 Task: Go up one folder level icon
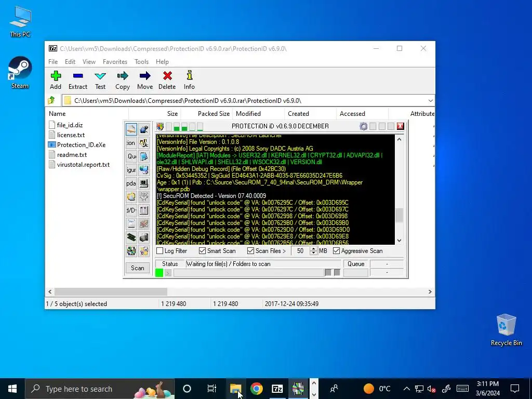pyautogui.click(x=51, y=100)
